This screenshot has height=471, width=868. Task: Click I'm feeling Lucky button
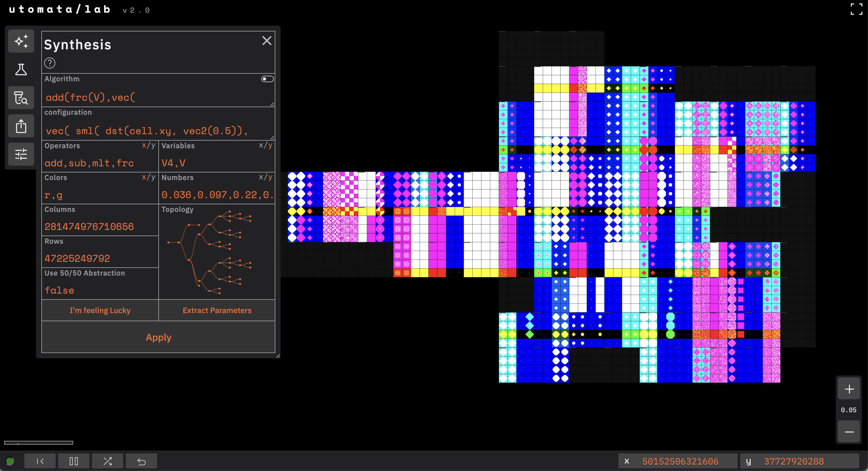coord(100,310)
